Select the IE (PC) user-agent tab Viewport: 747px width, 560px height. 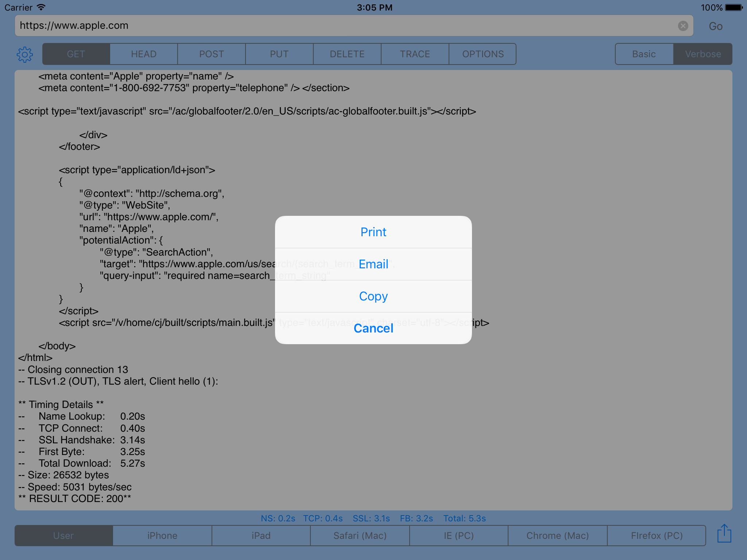pyautogui.click(x=459, y=536)
